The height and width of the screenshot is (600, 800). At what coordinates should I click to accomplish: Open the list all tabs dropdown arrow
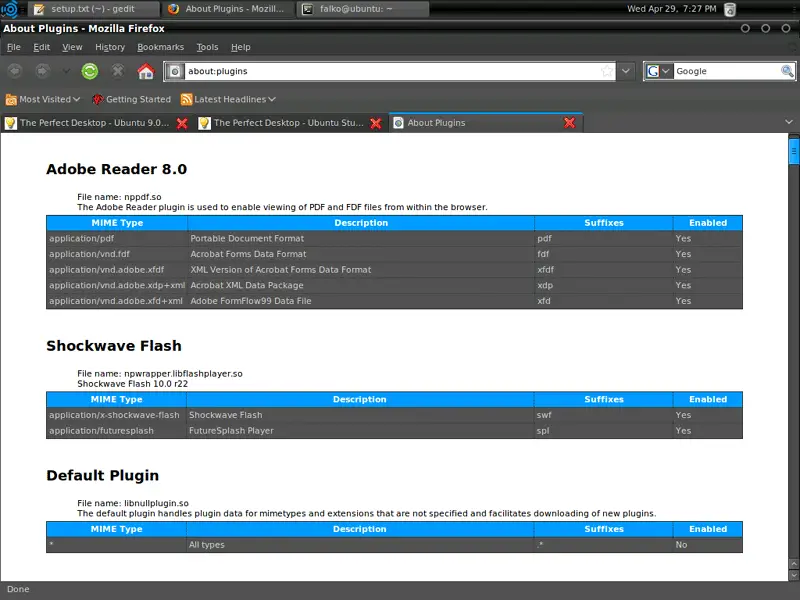(789, 122)
